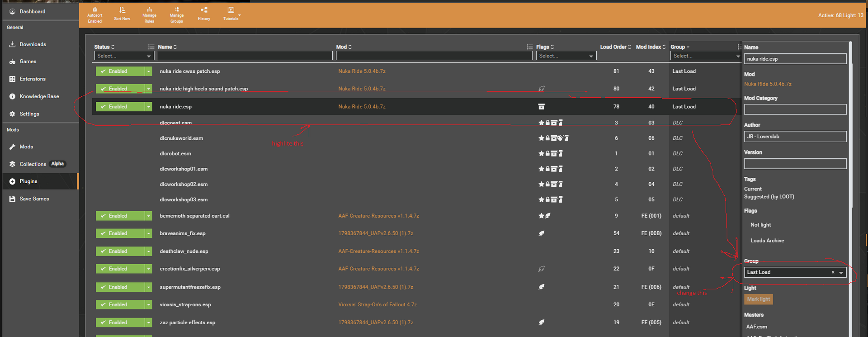Open status dropdown arrow for nuka ride.esp
The width and height of the screenshot is (868, 337).
point(149,107)
